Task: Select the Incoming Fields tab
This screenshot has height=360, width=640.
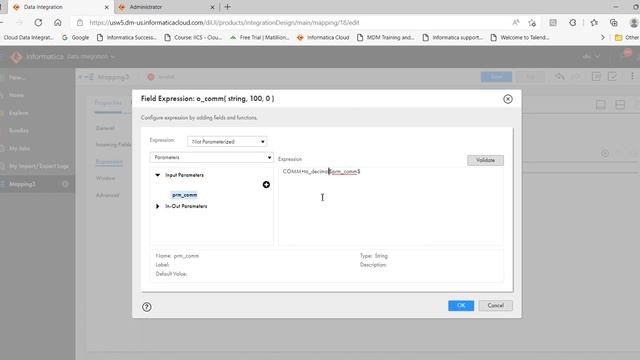Action: pos(113,144)
